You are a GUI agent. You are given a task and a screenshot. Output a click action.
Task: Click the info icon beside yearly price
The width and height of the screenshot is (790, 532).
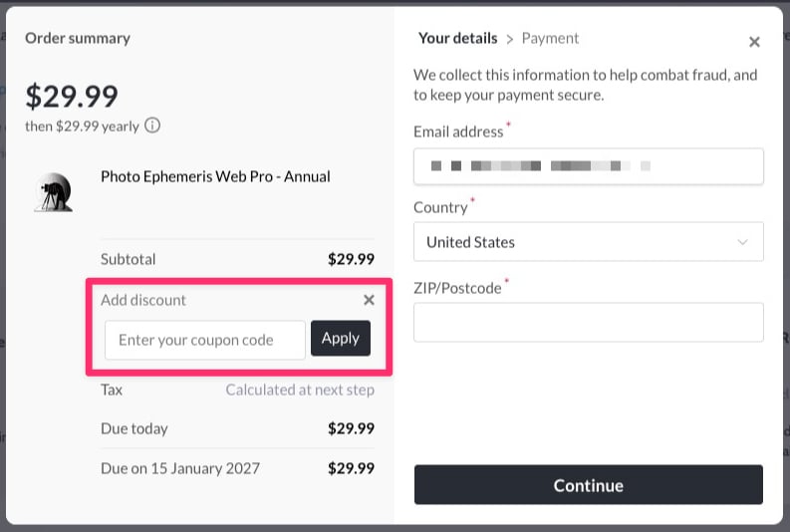pos(152,126)
